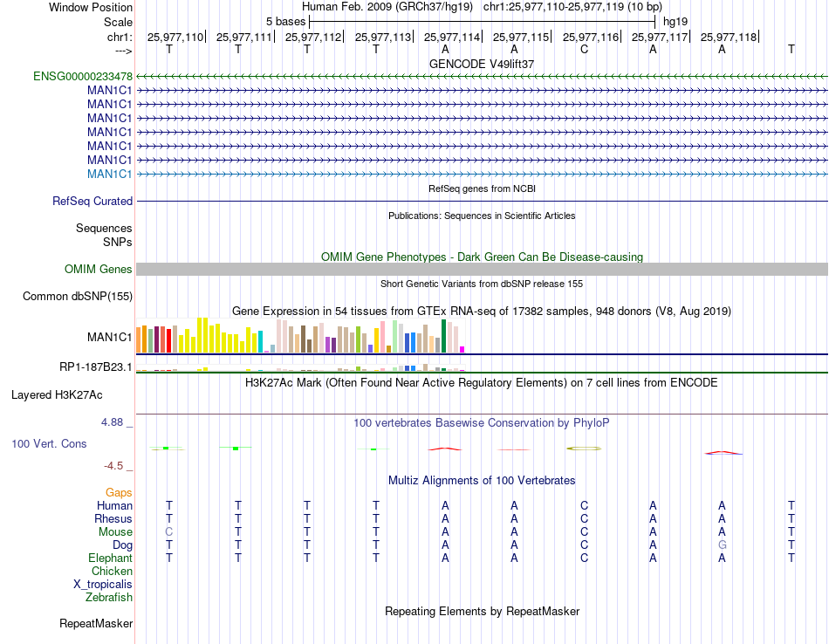The image size is (829, 644).
Task: Click the Chicken species label
Action: (x=112, y=572)
